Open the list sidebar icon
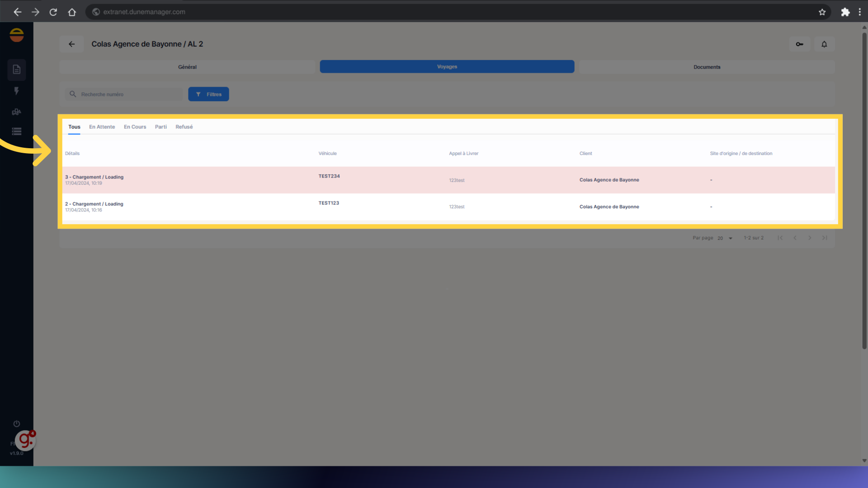 click(17, 131)
